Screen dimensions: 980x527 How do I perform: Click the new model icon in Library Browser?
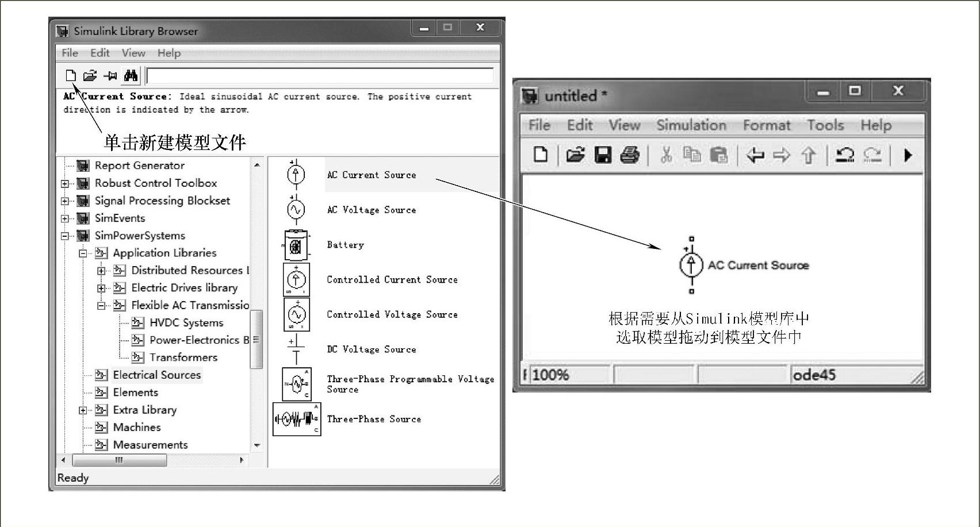pos(70,75)
